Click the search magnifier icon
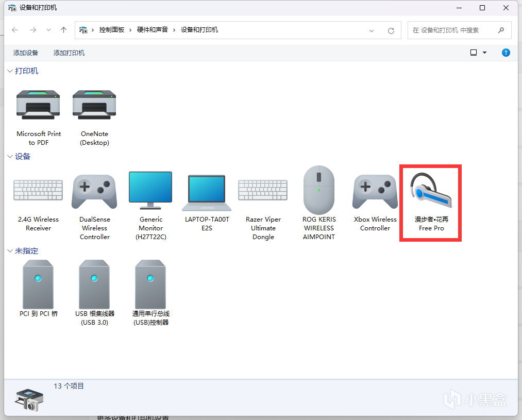Screen dimensions: 522x420 [501, 30]
